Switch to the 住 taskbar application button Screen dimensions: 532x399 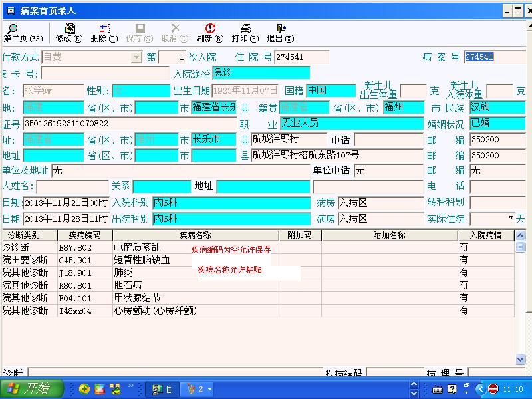point(162,389)
